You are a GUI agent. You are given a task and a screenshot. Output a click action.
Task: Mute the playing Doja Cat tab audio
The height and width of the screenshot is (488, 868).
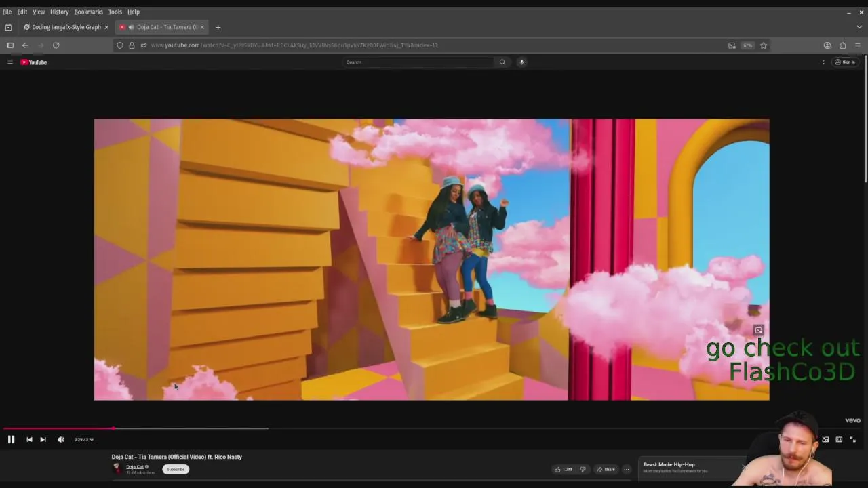132,27
